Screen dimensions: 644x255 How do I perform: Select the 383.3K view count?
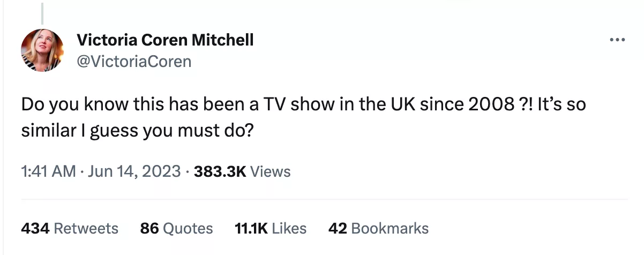[220, 171]
